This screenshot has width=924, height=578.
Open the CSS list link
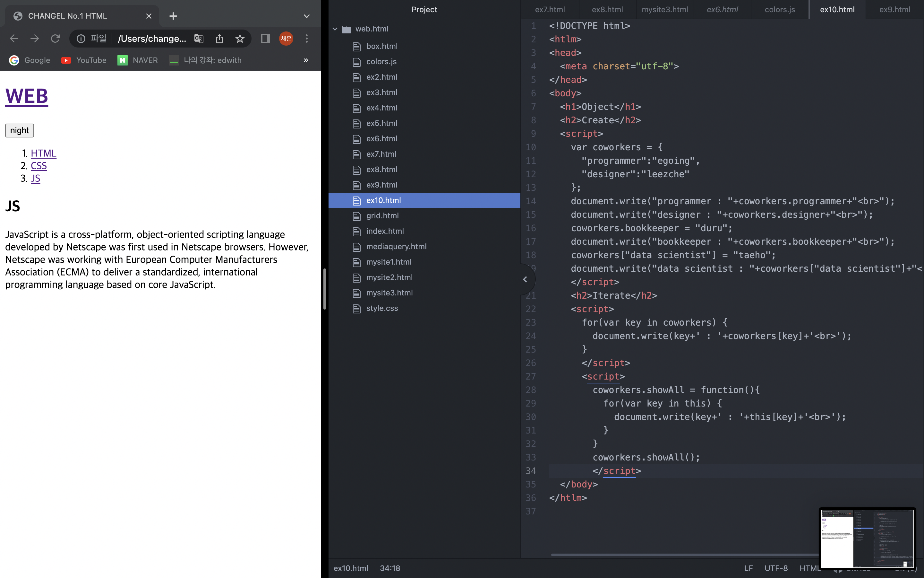coord(39,166)
